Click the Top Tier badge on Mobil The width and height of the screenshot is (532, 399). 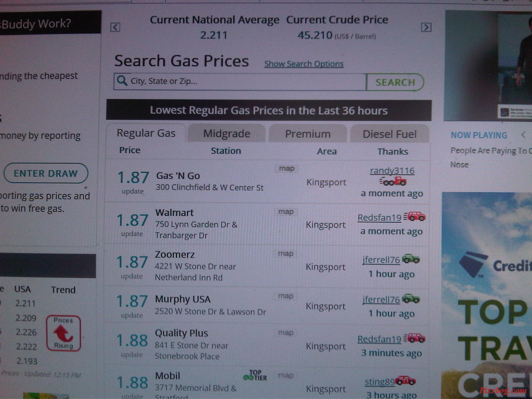click(255, 376)
